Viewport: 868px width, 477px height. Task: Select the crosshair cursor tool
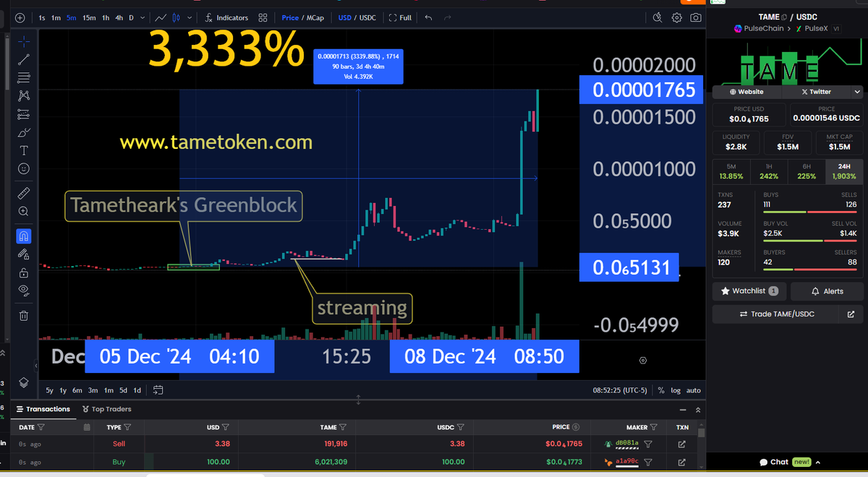(24, 40)
